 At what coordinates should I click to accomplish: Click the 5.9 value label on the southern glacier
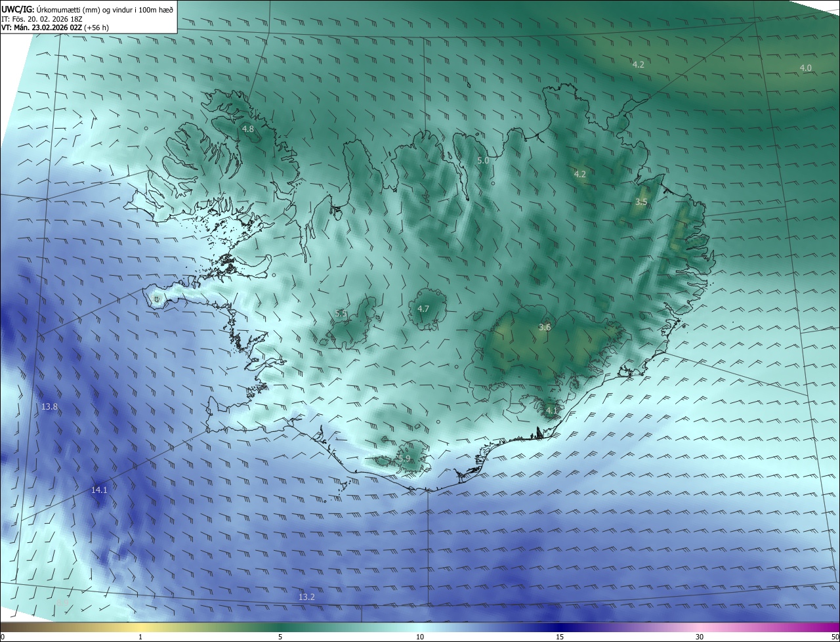point(404,458)
